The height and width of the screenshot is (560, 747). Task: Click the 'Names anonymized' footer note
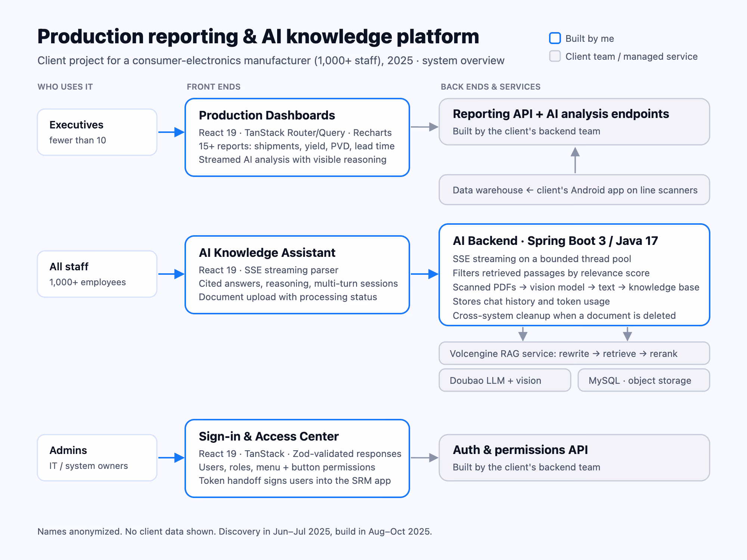[x=235, y=531]
